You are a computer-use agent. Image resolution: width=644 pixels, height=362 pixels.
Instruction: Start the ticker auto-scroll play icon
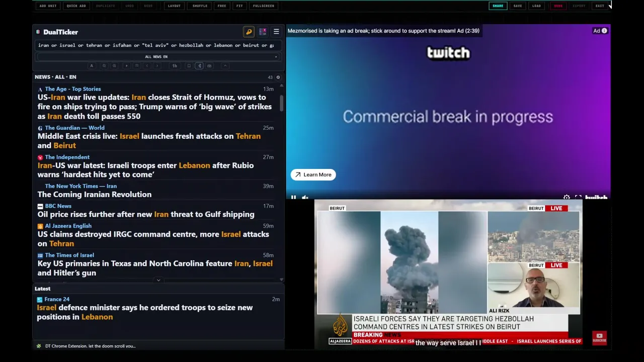pos(127,66)
